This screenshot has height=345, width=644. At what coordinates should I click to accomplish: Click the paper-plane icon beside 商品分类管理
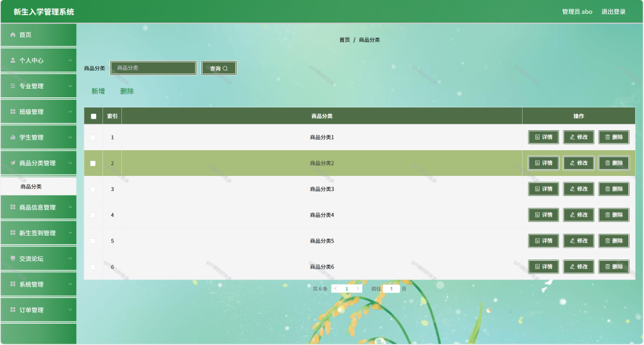coord(13,163)
